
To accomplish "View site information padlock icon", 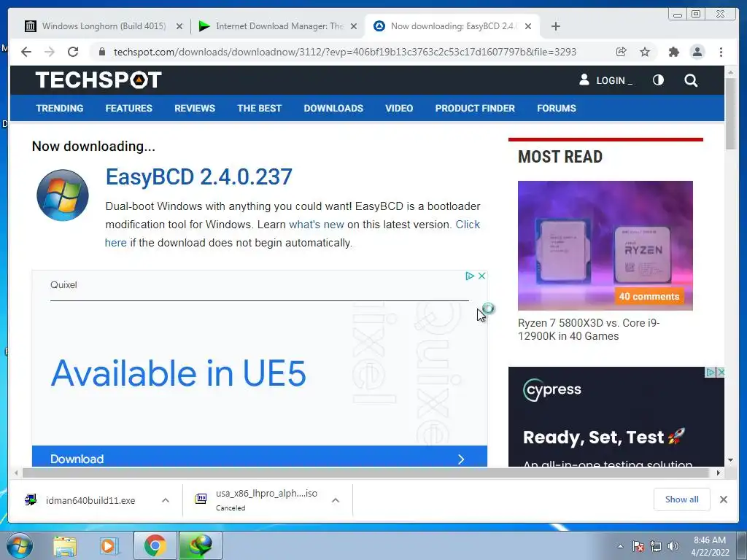I will (101, 52).
